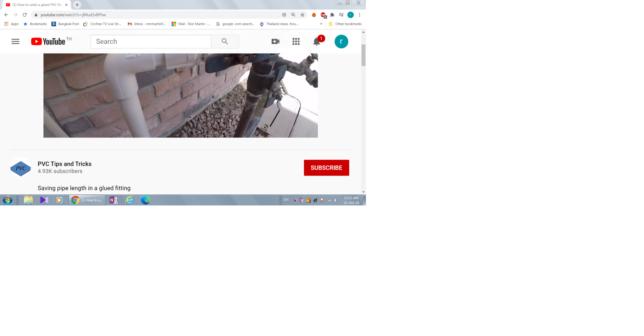Select the '4.93K subscribers' text
The width and height of the screenshot is (644, 336).
(x=60, y=171)
